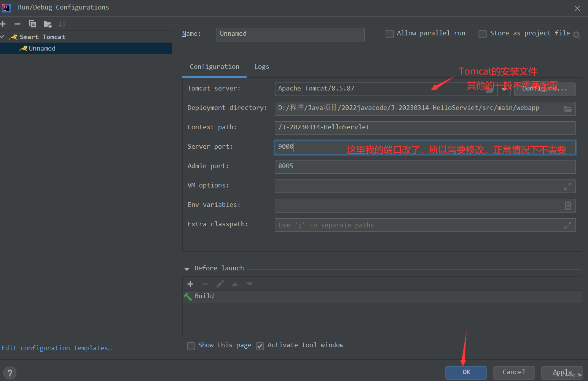Screen dimensions: 588x381
Task: Switch to the Logs tab
Action: tap(262, 67)
